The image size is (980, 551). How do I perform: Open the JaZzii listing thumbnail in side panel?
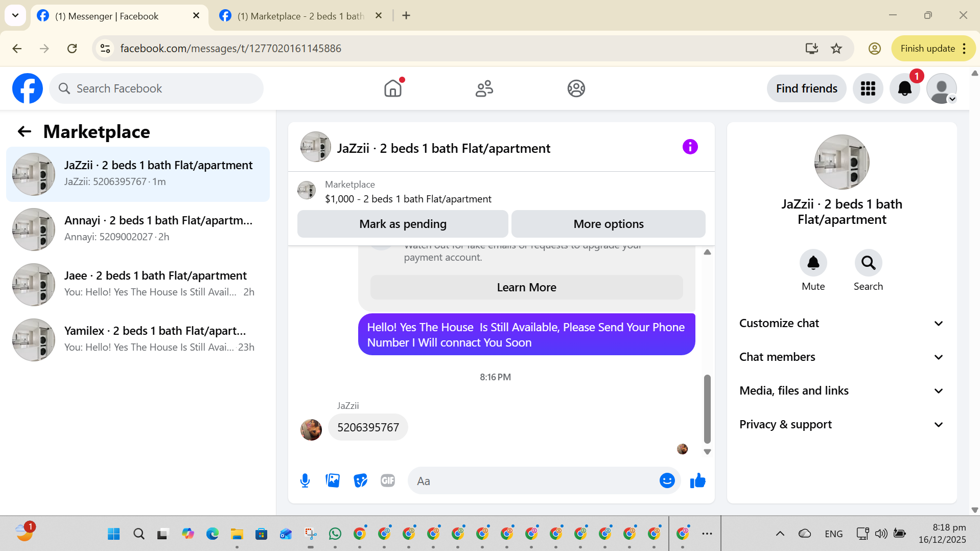coord(842,162)
